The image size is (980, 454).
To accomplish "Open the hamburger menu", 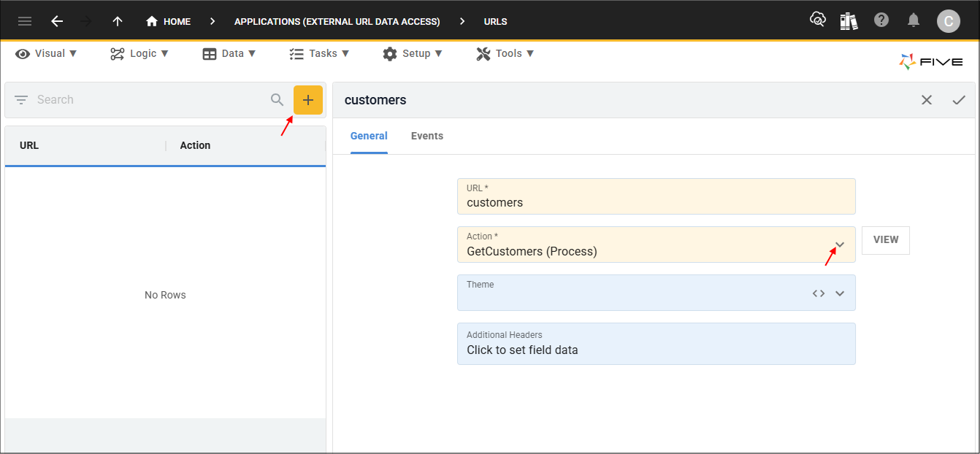I will [25, 21].
